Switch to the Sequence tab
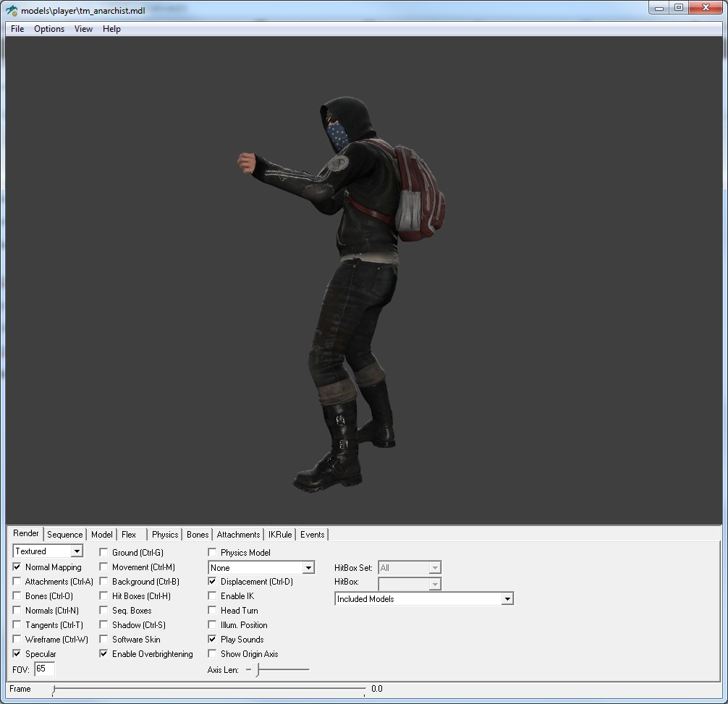728x704 pixels. (x=65, y=535)
